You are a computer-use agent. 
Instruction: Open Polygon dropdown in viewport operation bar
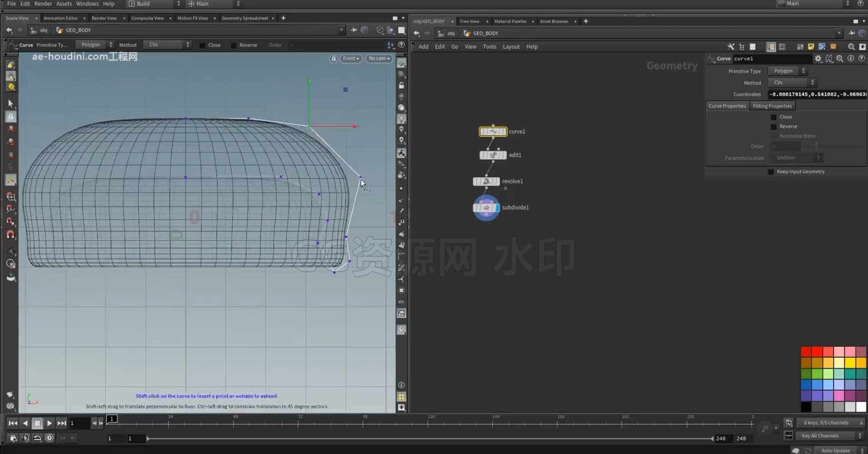(94, 45)
